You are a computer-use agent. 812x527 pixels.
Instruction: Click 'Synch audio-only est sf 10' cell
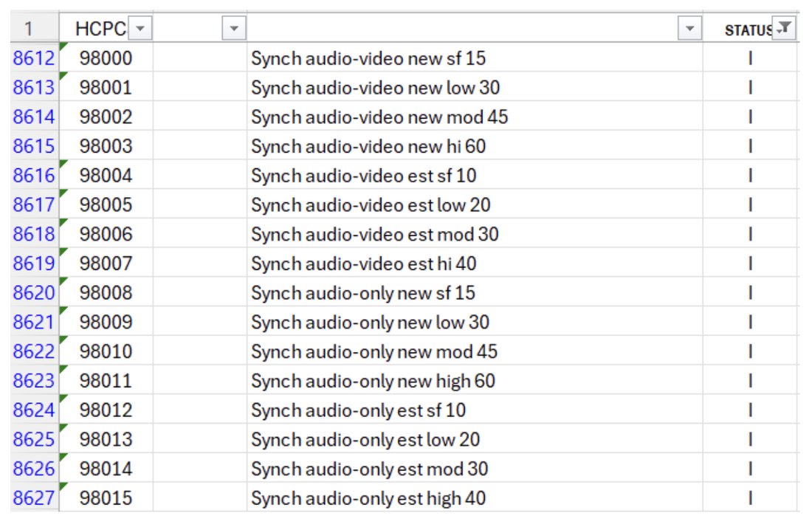tap(475, 410)
